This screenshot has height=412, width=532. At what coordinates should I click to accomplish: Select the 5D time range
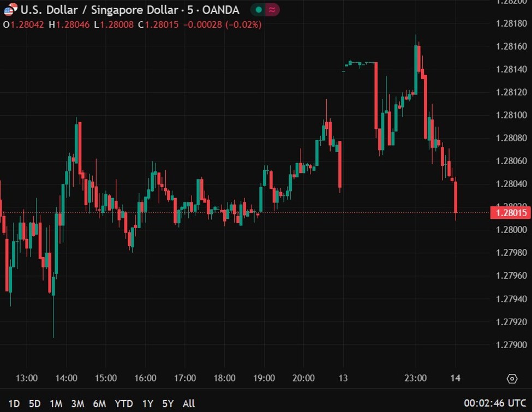point(34,403)
